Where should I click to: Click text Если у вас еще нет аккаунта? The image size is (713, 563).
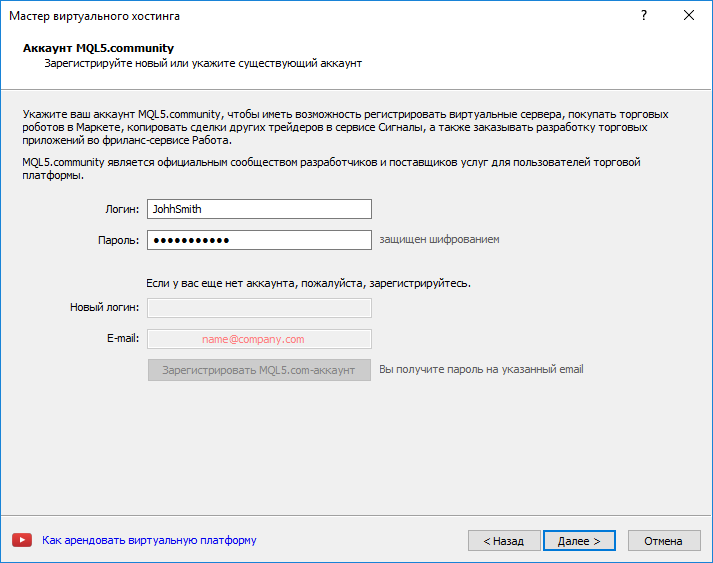pos(221,283)
